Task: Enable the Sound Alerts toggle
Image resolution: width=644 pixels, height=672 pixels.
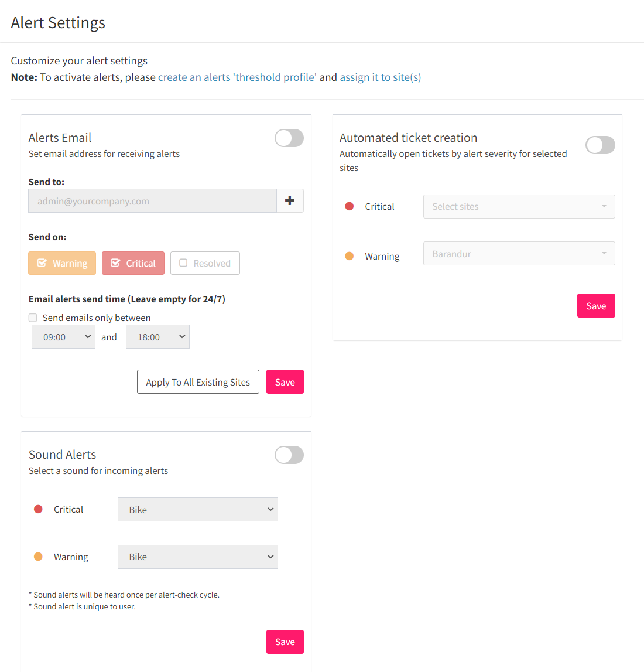Action: click(289, 455)
